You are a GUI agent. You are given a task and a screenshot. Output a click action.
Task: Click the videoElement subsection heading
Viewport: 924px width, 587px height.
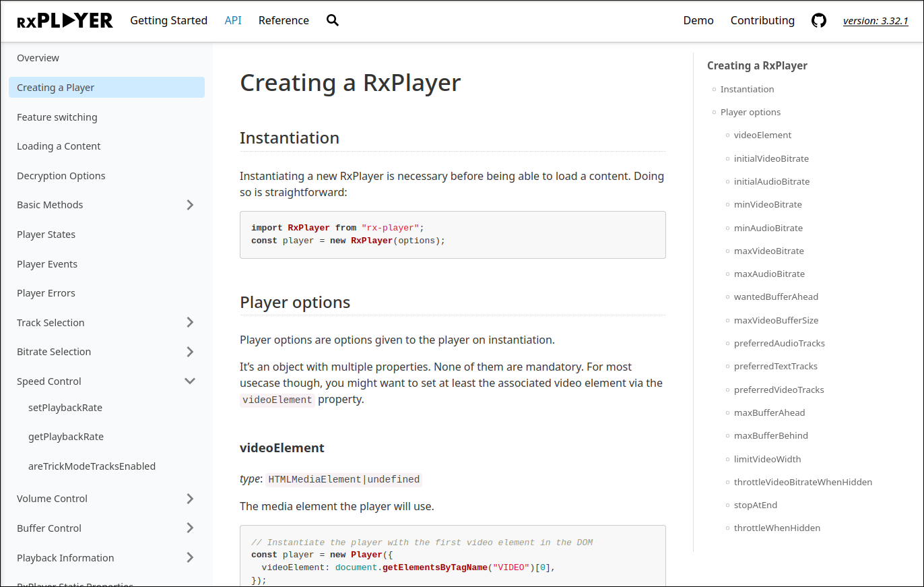[x=282, y=447]
